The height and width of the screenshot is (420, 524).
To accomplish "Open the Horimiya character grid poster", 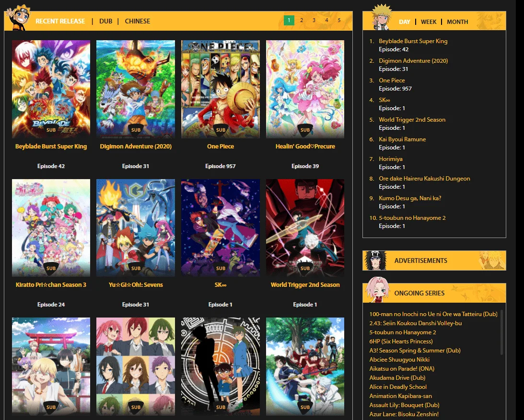I will (x=136, y=366).
